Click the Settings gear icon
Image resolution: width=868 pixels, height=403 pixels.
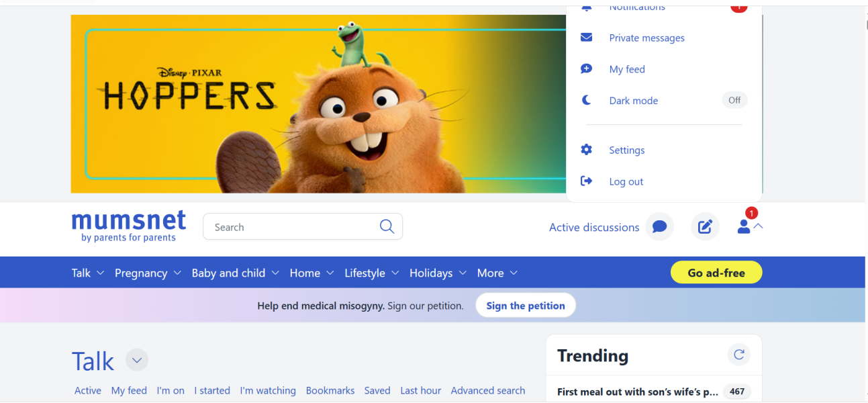click(x=586, y=150)
